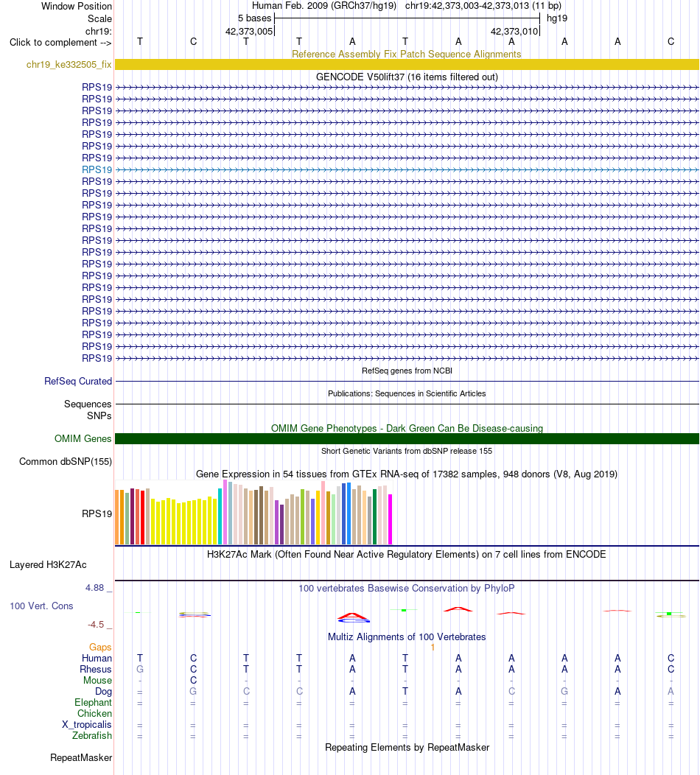Open 'Gene Expression in 54 tissues from GTEx' title

[x=407, y=474]
